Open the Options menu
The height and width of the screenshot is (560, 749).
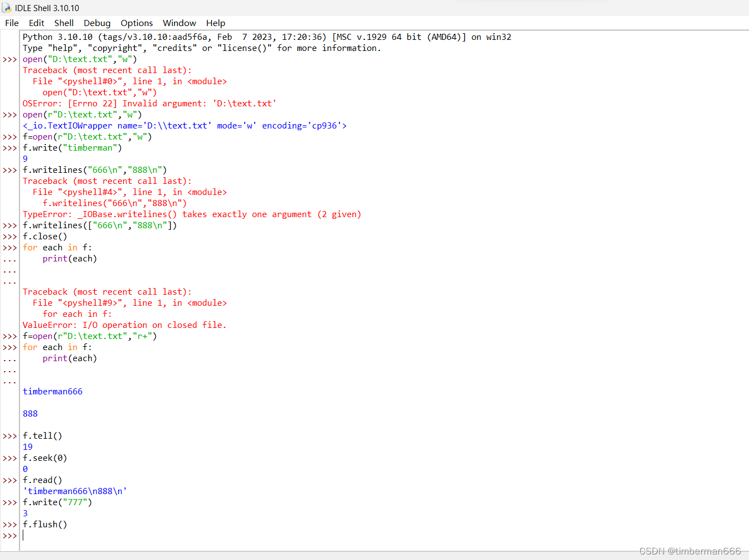pyautogui.click(x=136, y=23)
